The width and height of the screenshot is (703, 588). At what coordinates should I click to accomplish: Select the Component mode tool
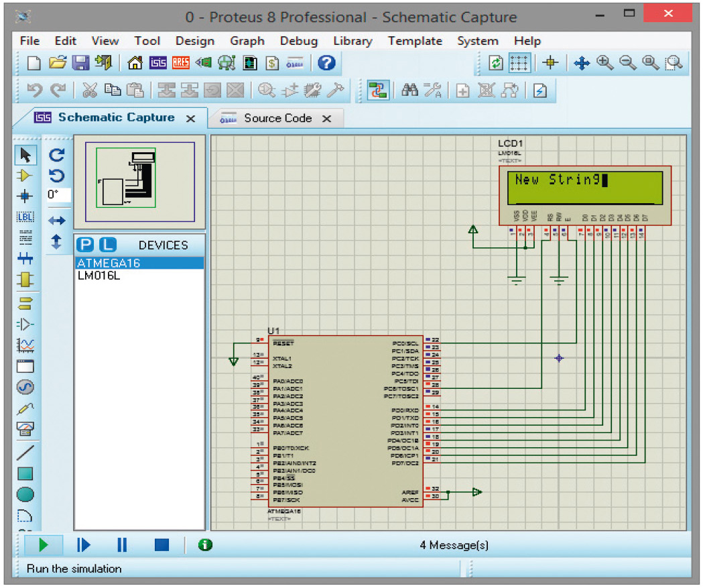(x=25, y=176)
